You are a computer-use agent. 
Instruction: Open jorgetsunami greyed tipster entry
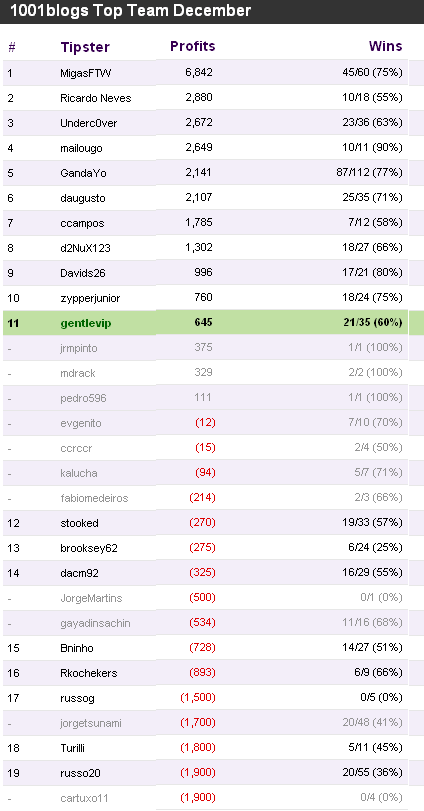click(90, 723)
